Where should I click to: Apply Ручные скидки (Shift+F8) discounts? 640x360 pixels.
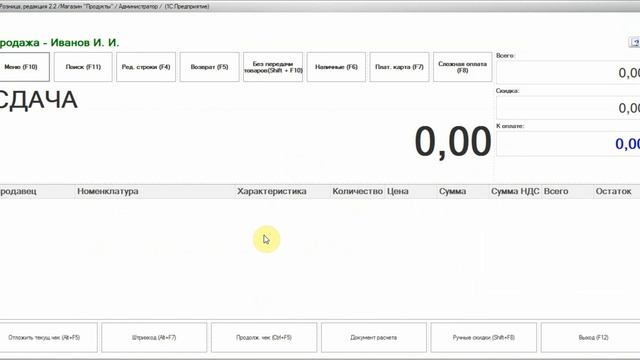click(484, 338)
